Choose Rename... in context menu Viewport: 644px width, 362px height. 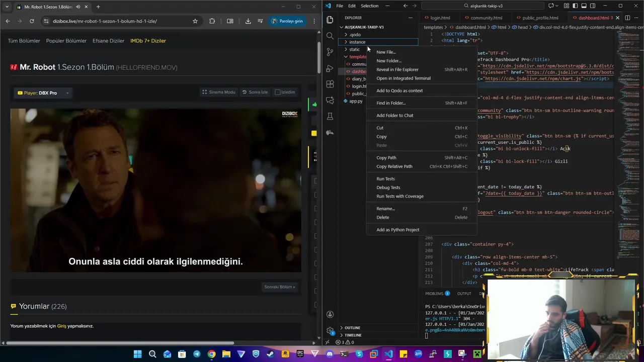coord(422,209)
